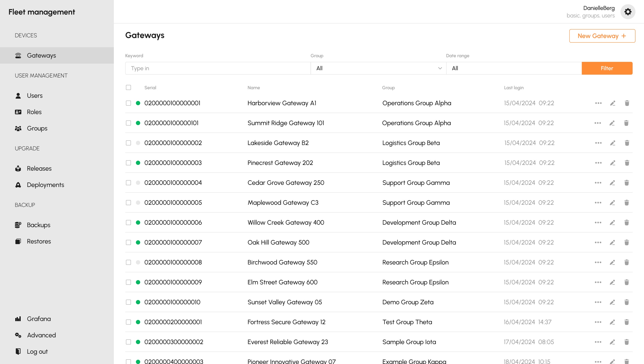Delete Harborview Gateway A1 with trash icon
The image size is (644, 364).
point(627,103)
